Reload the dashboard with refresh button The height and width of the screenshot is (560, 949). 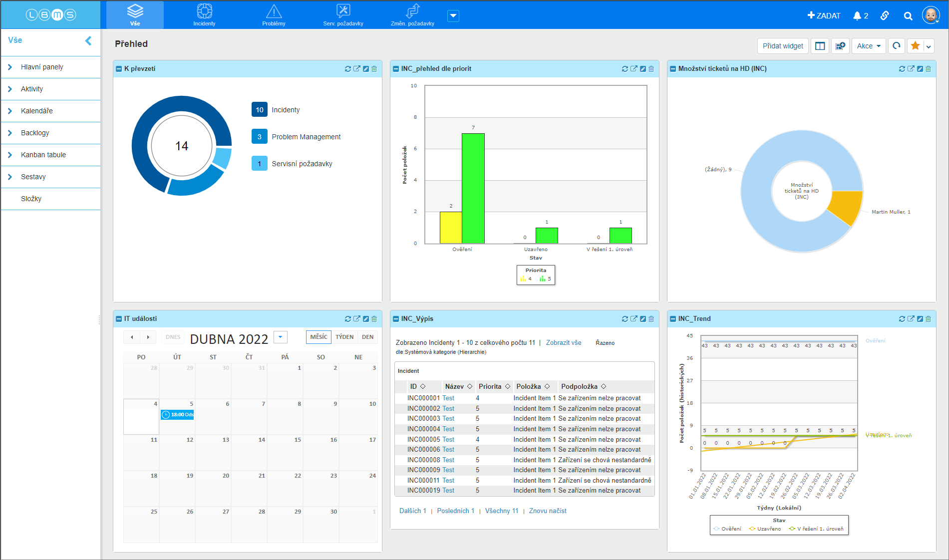tap(897, 46)
